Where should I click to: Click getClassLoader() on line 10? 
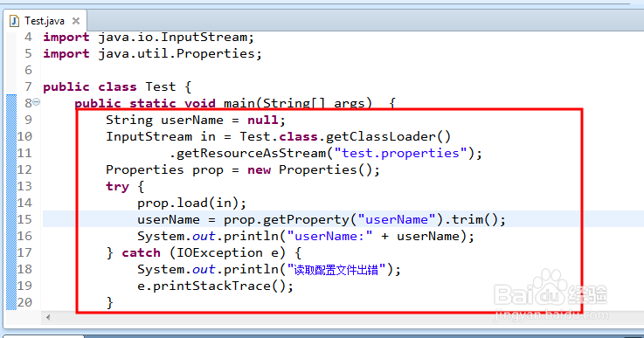(x=388, y=136)
